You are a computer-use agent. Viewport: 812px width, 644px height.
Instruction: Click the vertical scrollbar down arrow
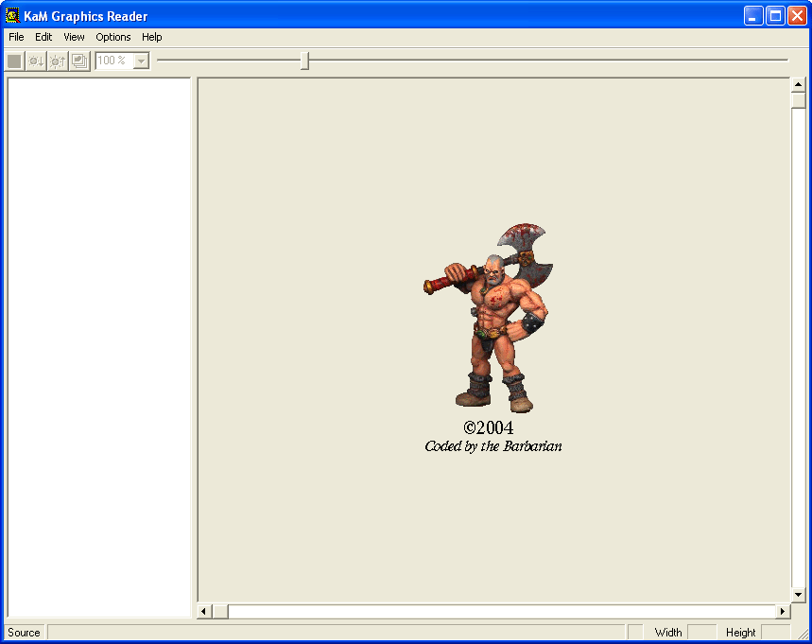[x=798, y=595]
